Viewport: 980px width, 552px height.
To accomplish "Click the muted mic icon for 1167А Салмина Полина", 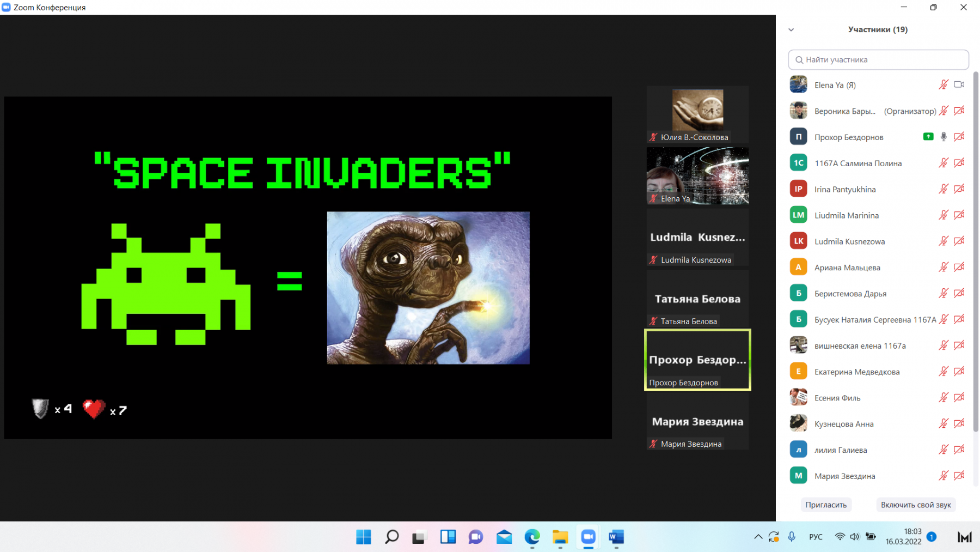I will (944, 163).
